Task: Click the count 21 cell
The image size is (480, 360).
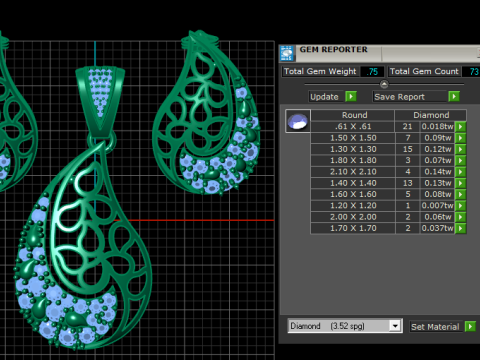Action: click(x=407, y=127)
